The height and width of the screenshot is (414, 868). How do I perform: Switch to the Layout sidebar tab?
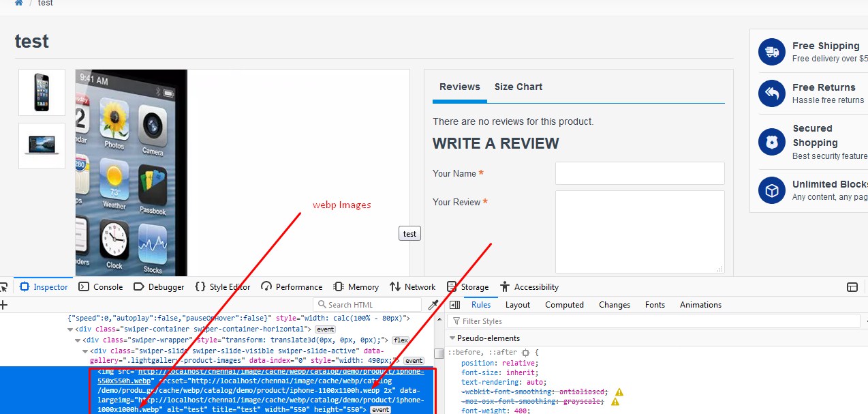click(x=518, y=305)
